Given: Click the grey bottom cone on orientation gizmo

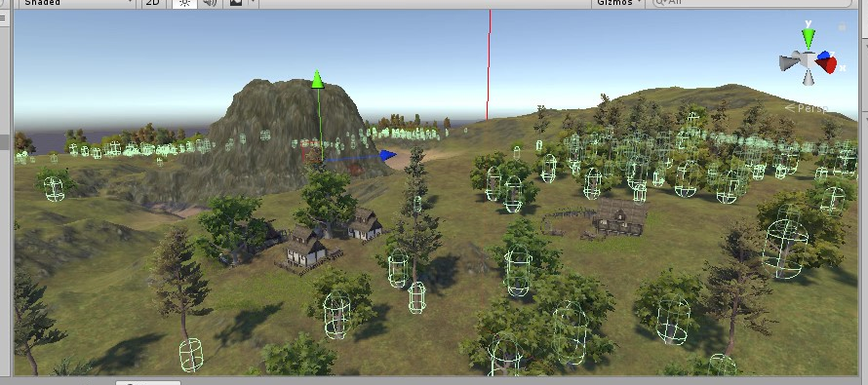Looking at the screenshot, I should point(809,78).
